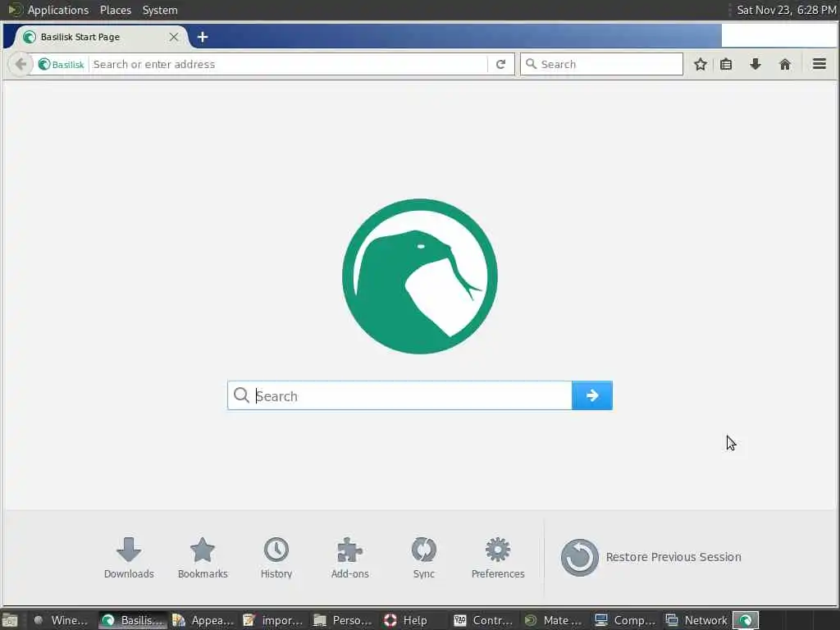Switch to the Appearance taskbar window
The width and height of the screenshot is (840, 630).
[x=203, y=620]
